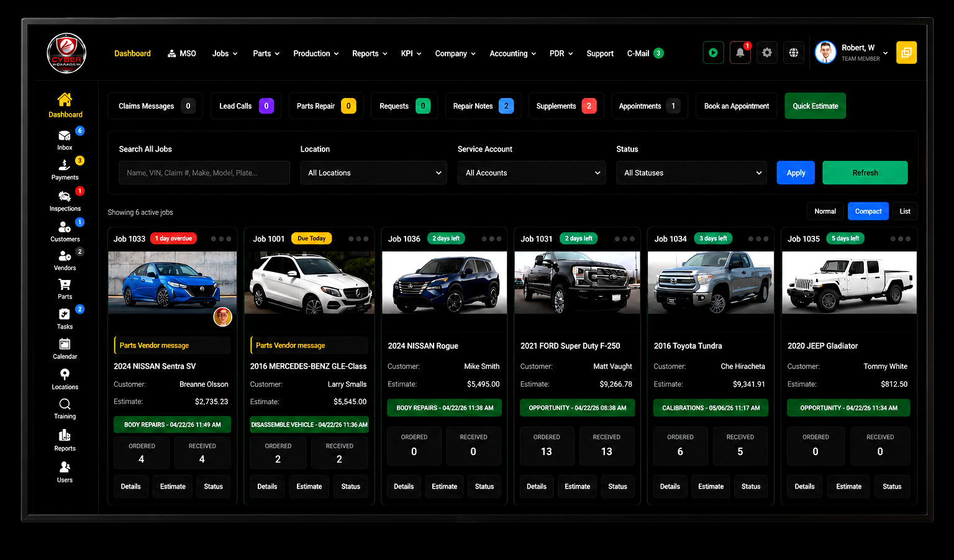The image size is (954, 560).
Task: Click the Dashboard home icon in sidebar
Action: click(x=65, y=99)
